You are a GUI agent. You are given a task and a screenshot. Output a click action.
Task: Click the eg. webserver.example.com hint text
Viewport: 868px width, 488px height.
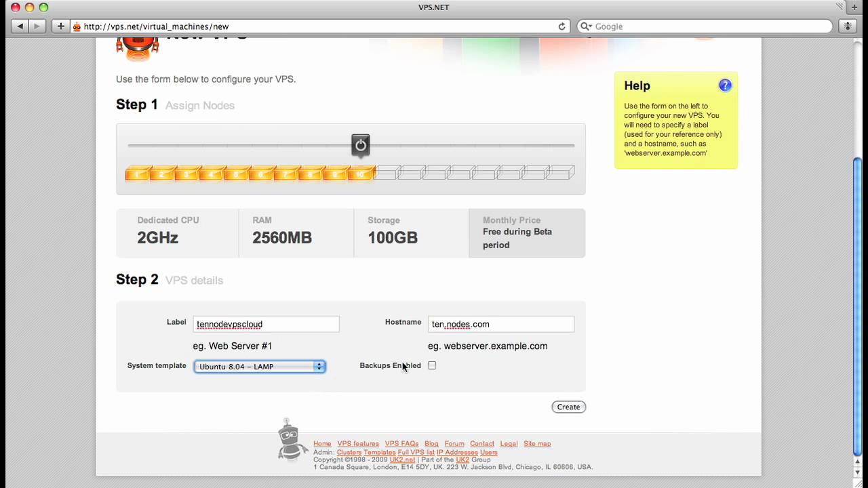488,346
